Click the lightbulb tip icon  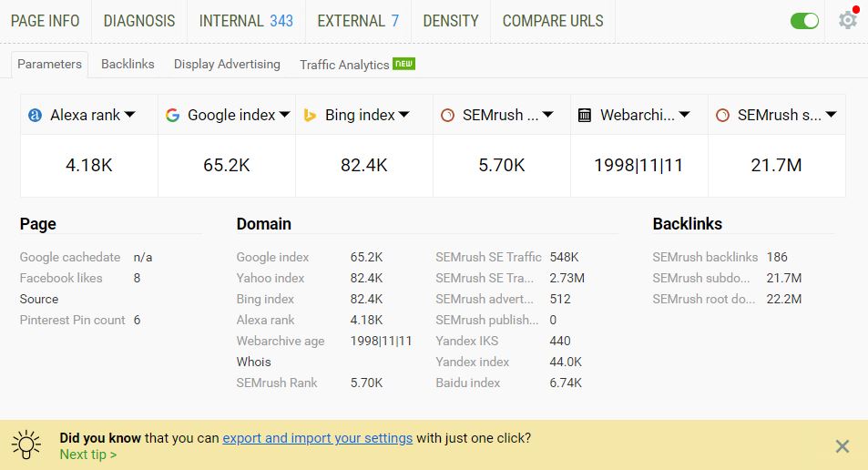[26, 444]
